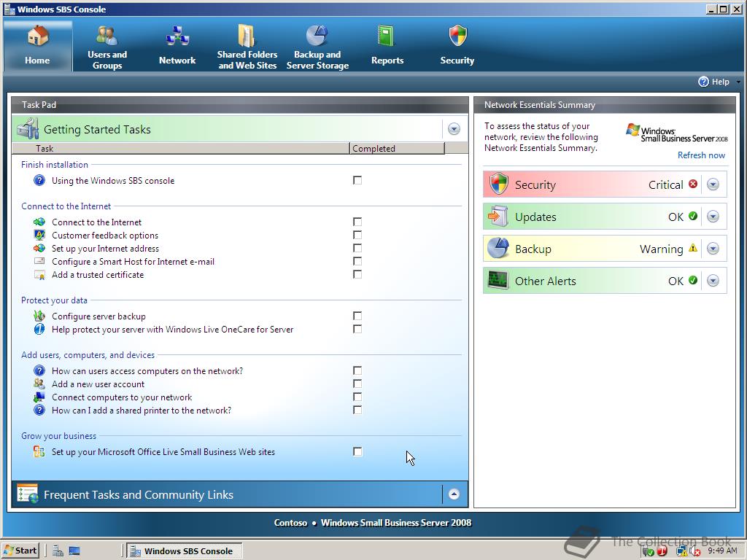The image size is (747, 560).
Task: Collapse the Getting Started Tasks section
Action: point(454,129)
